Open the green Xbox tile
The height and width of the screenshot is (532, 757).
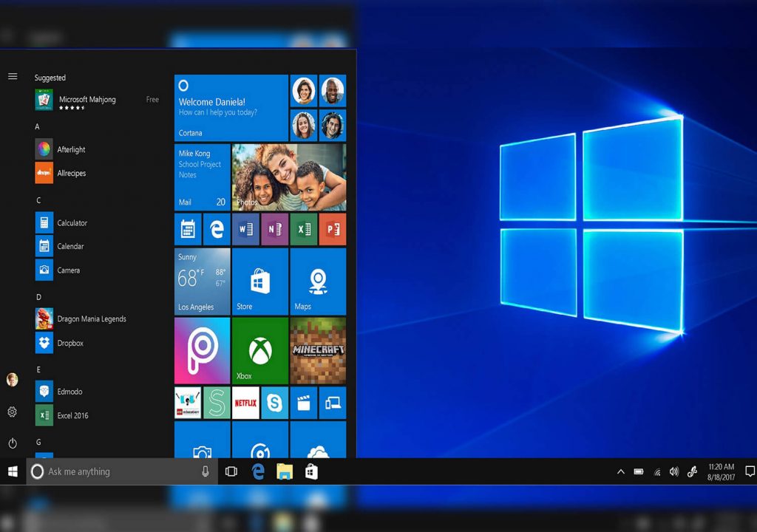[x=259, y=350]
